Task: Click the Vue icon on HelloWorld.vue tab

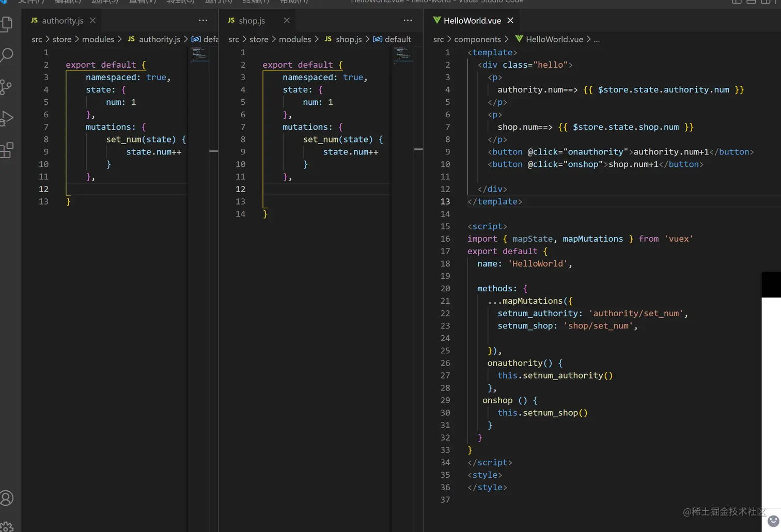Action: click(x=437, y=20)
